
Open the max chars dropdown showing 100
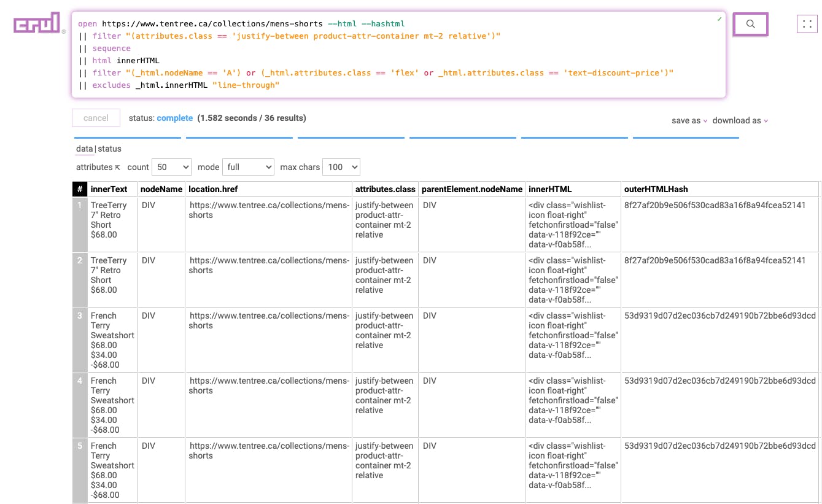pos(341,167)
